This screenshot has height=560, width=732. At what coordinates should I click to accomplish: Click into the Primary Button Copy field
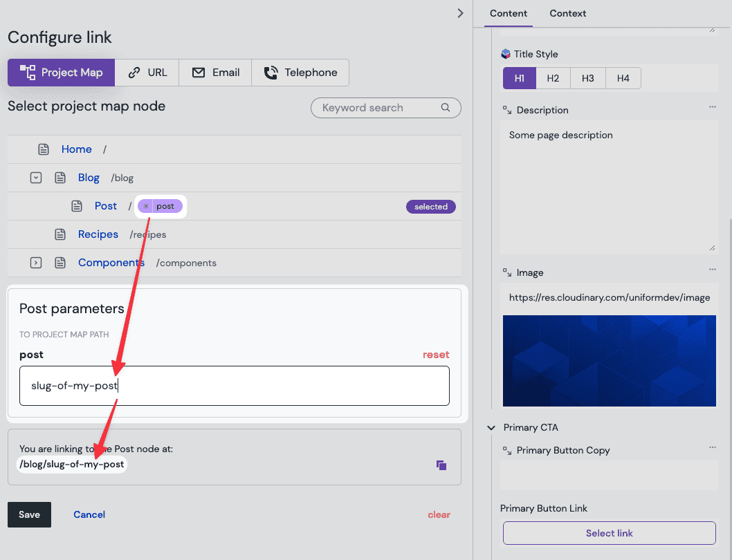coord(610,476)
